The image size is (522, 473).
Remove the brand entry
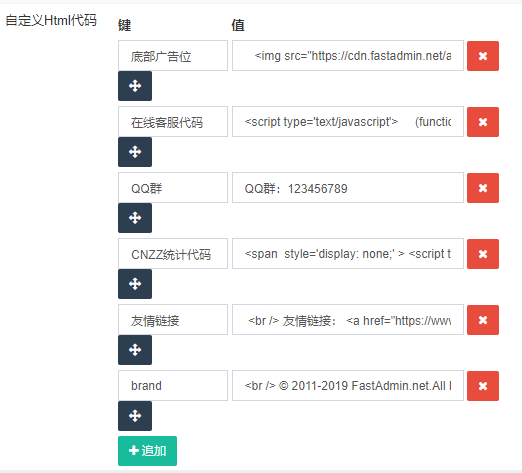483,386
